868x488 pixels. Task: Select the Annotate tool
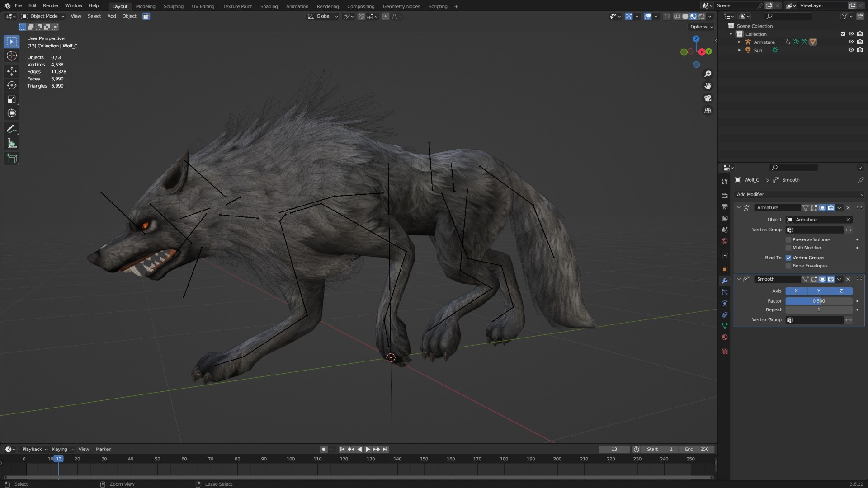click(12, 129)
